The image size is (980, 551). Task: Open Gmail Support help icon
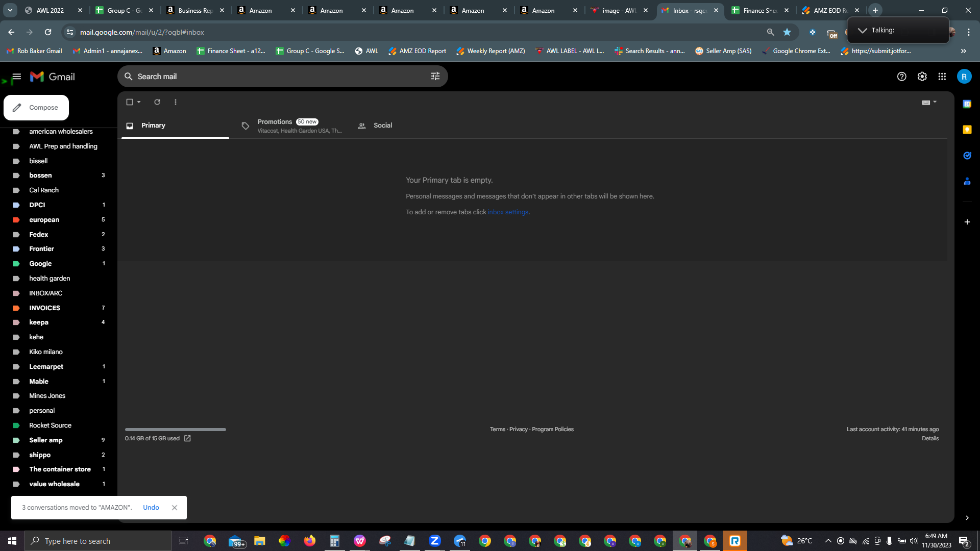[x=902, y=77]
